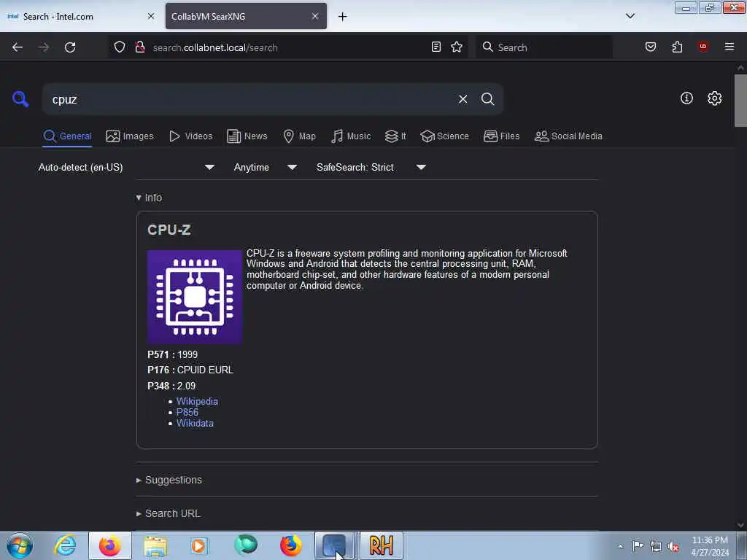Viewport: 747px width, 560px height.
Task: Open Windows Media Player taskbar icon
Action: 199,545
